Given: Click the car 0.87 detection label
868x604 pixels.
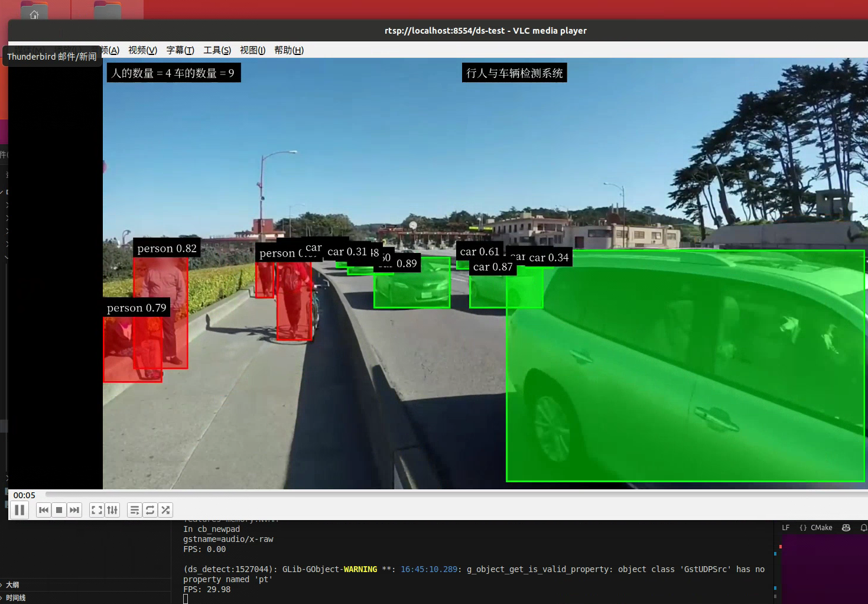Looking at the screenshot, I should 493,267.
